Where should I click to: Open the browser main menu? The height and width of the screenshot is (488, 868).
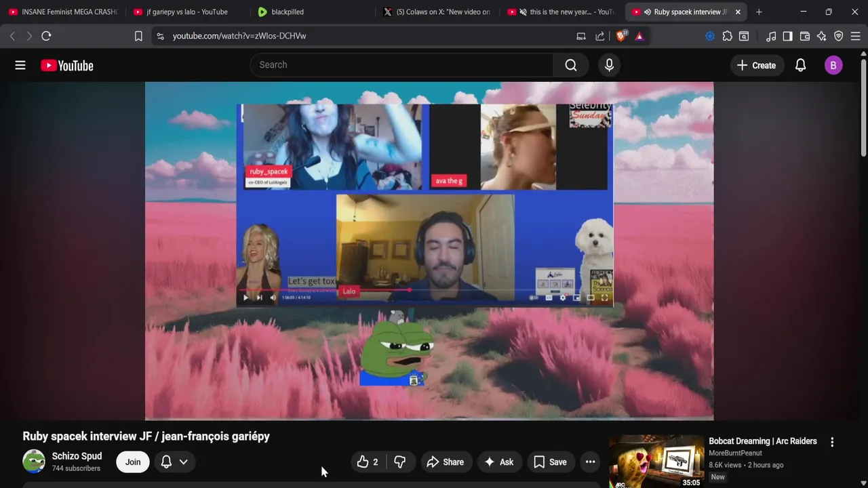tap(856, 36)
